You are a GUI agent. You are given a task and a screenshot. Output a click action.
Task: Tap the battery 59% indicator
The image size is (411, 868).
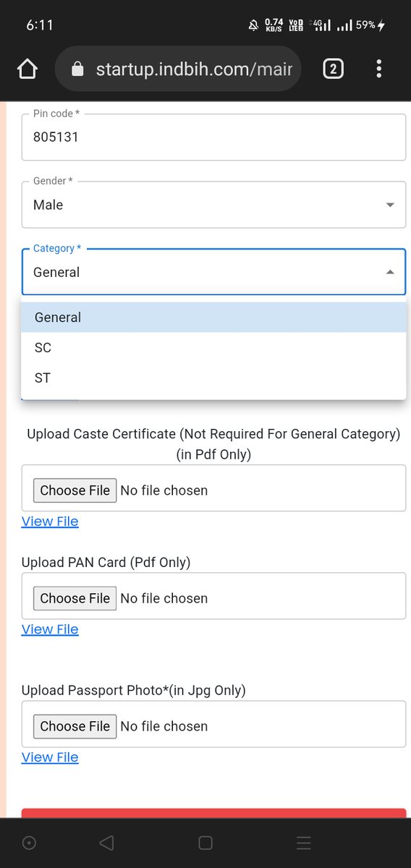coord(370,25)
